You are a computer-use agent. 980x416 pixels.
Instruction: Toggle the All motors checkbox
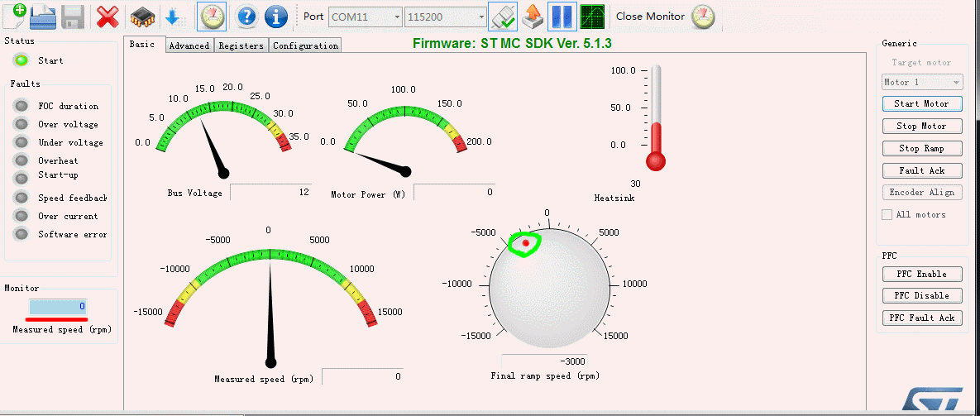tap(887, 214)
